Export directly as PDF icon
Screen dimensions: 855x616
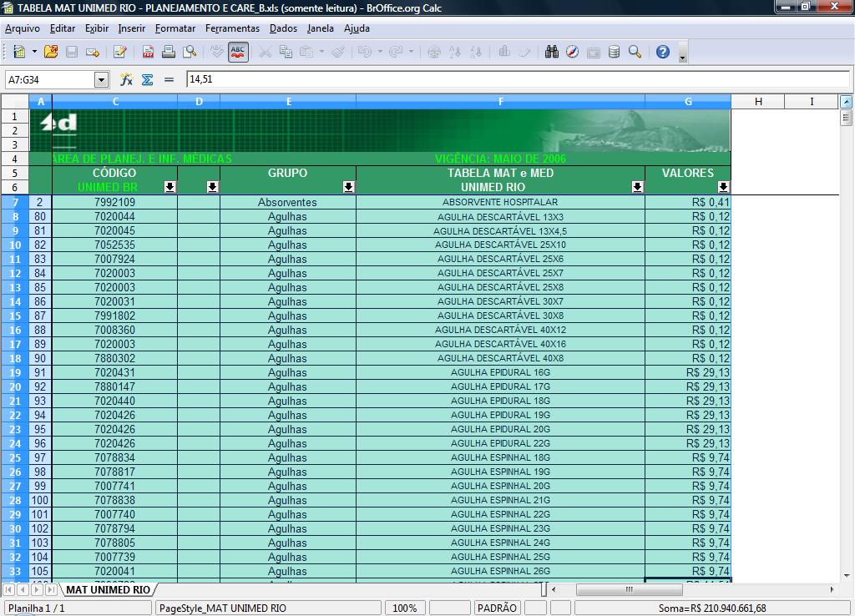(x=148, y=52)
